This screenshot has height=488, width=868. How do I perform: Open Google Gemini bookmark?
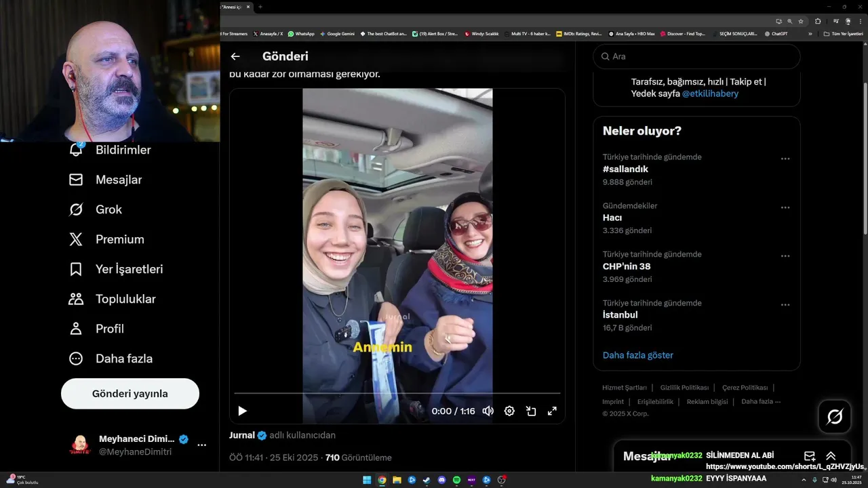click(x=337, y=33)
